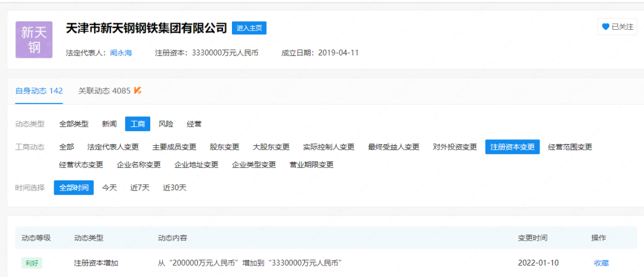Switch to 自身动态 142 tab

pyautogui.click(x=39, y=91)
